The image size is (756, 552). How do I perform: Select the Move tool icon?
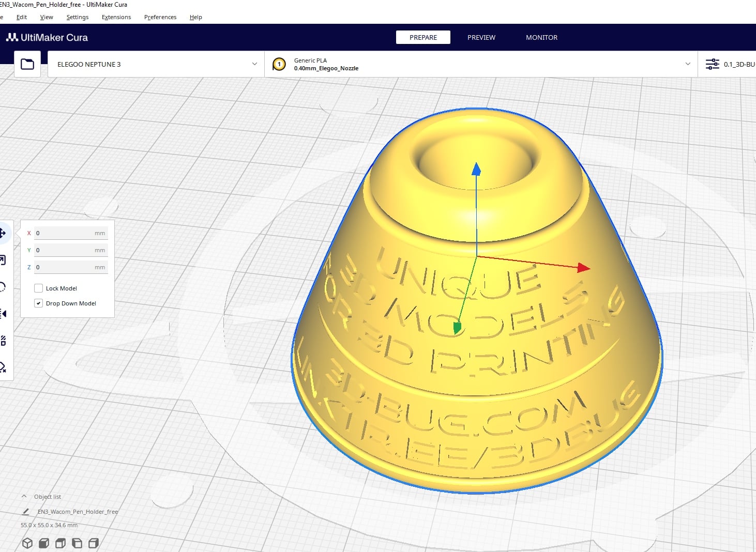(x=3, y=233)
